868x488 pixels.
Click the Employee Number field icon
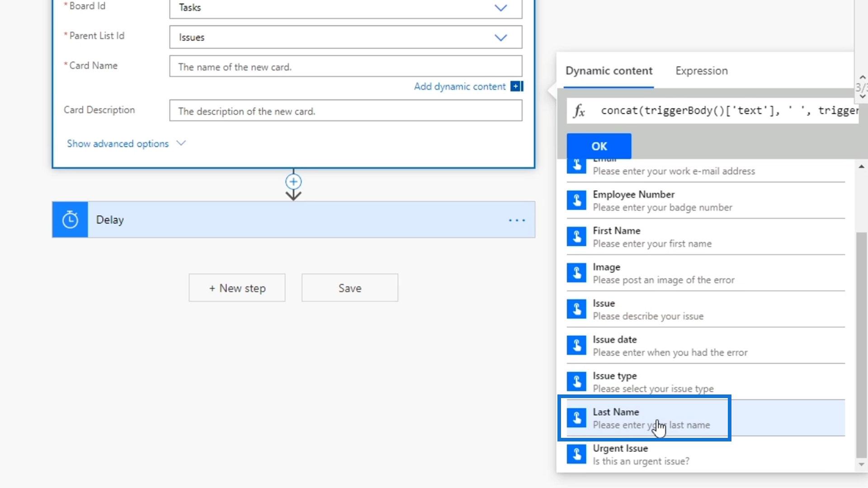(576, 201)
